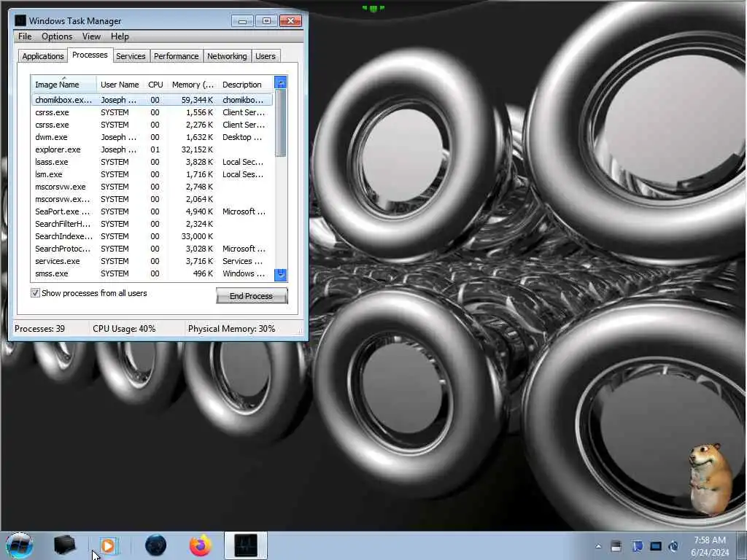Open the dark globe browser taskbar icon

tap(155, 545)
